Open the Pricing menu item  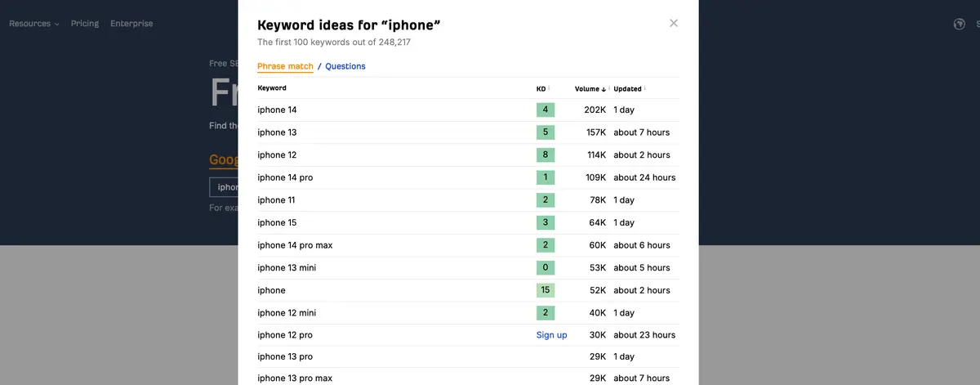(85, 24)
